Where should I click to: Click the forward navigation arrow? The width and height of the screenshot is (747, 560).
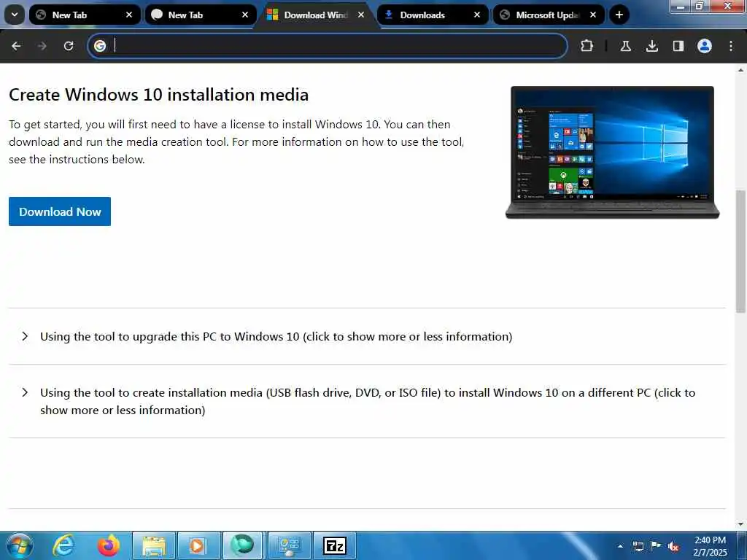(42, 46)
